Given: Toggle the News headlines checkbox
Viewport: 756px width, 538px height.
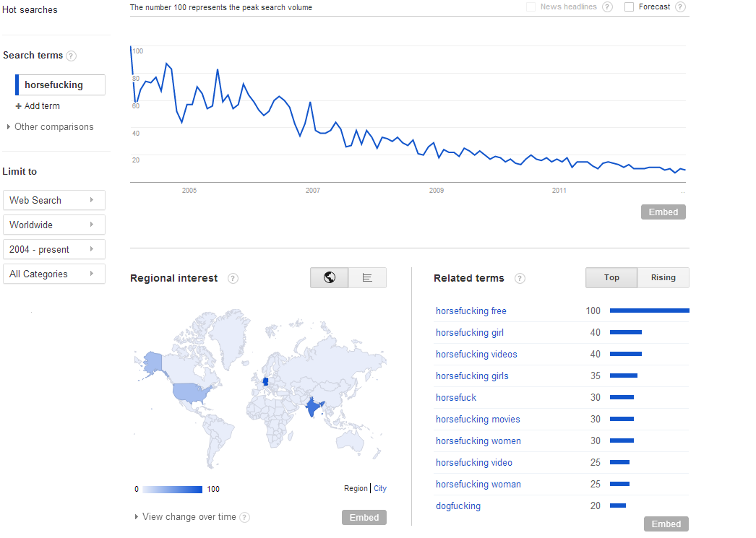Looking at the screenshot, I should (x=531, y=7).
